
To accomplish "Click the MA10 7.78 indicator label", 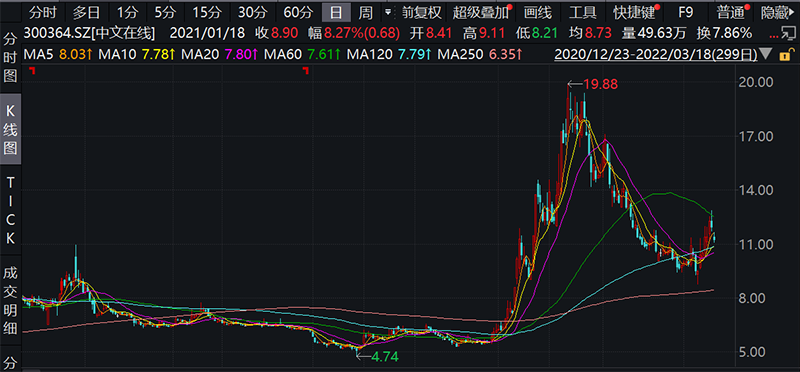I will (x=136, y=54).
